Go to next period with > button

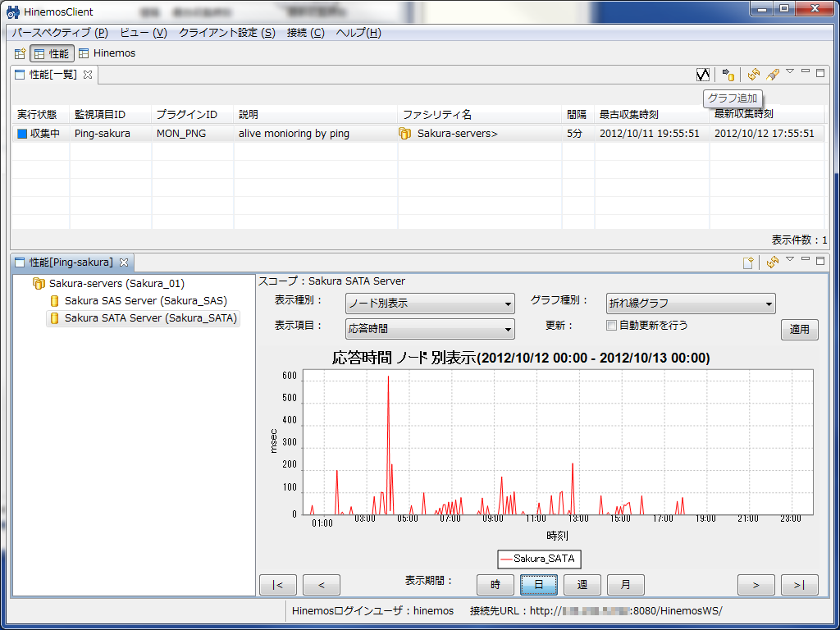point(756,585)
